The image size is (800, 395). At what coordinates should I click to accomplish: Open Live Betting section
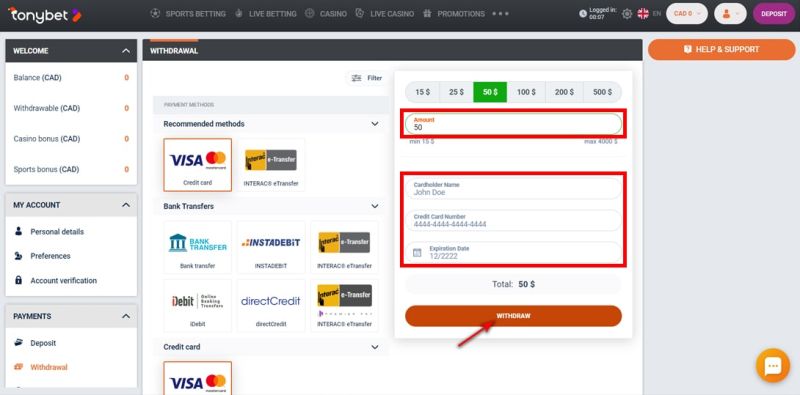(272, 14)
